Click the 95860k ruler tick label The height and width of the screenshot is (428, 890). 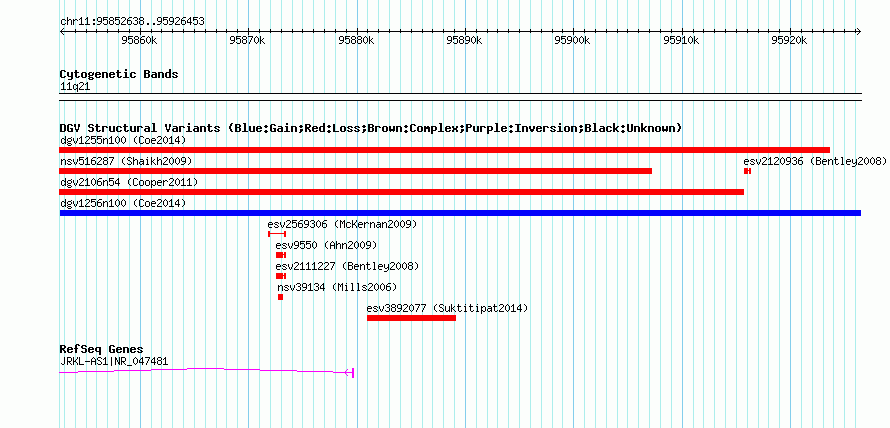[140, 40]
